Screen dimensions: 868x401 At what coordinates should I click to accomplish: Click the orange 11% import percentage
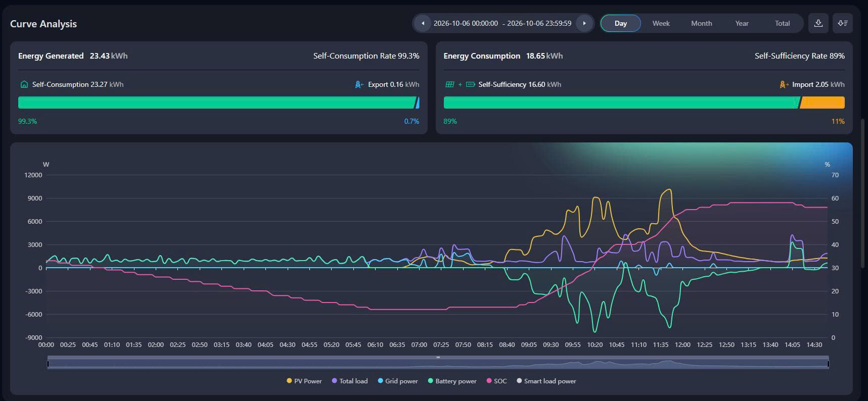(838, 121)
